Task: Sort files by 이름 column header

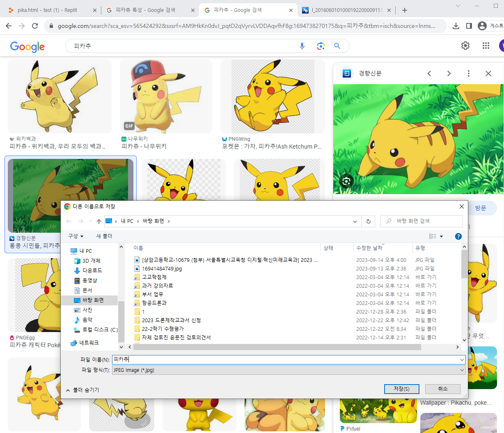Action: (x=138, y=248)
